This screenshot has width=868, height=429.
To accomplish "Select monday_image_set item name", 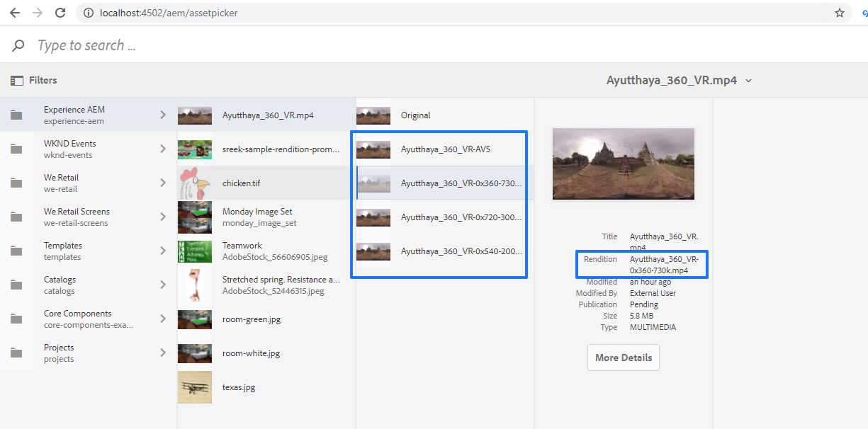I will [x=259, y=223].
